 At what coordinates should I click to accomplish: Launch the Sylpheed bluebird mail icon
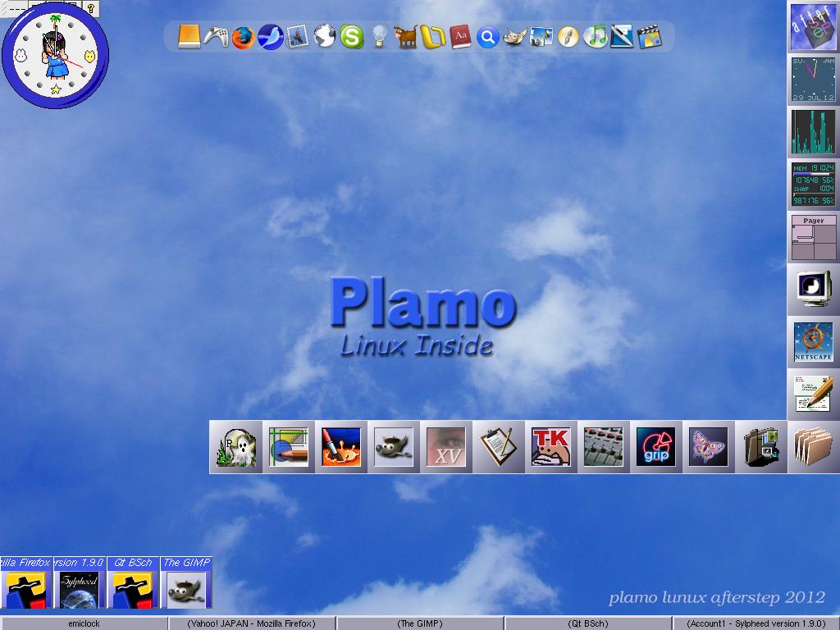pos(269,37)
